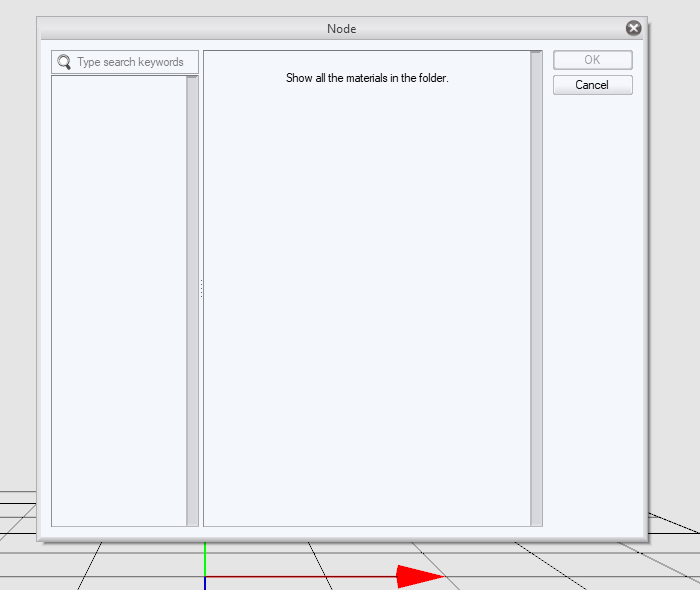Click the material list scrollbar
This screenshot has width=700, height=590.
(x=536, y=288)
